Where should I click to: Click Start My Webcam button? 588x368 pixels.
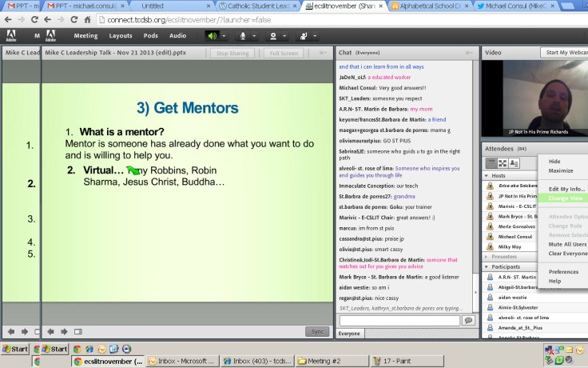coord(565,53)
